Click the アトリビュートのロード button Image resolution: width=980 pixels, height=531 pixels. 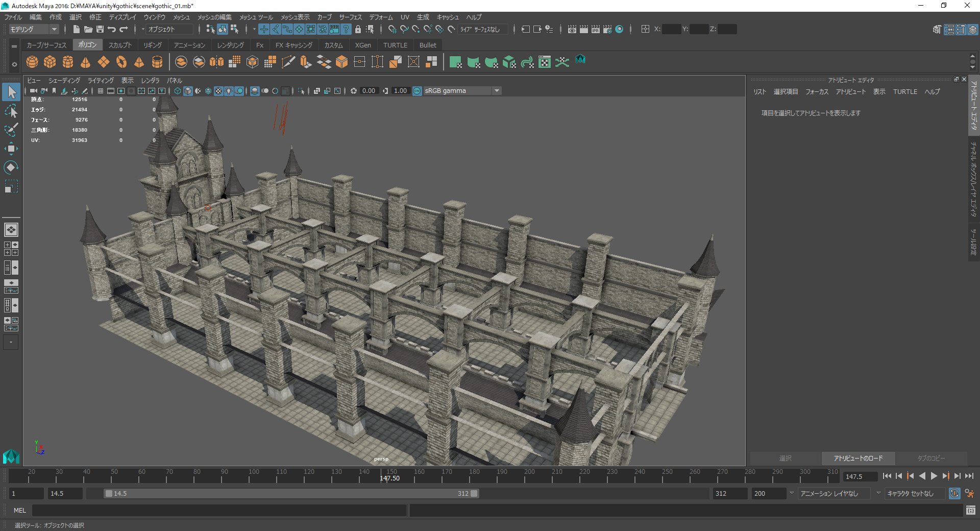point(858,458)
